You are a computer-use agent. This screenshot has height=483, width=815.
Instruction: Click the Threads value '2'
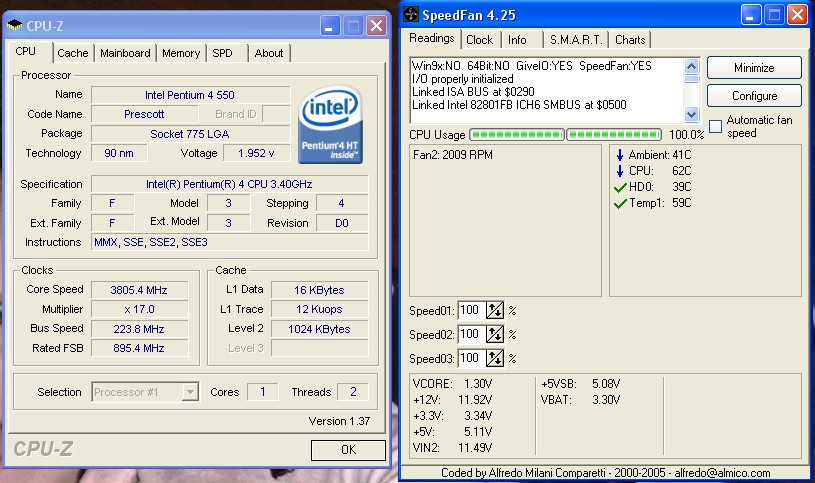353,392
